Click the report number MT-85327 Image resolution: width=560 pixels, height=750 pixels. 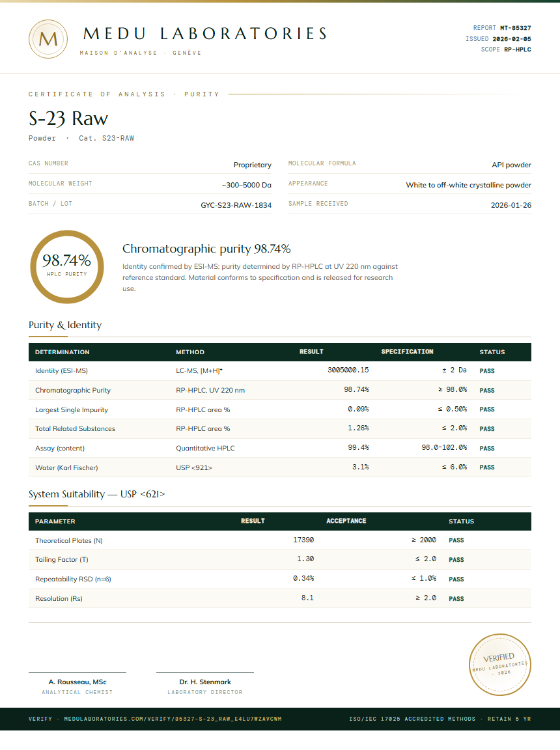tap(516, 28)
